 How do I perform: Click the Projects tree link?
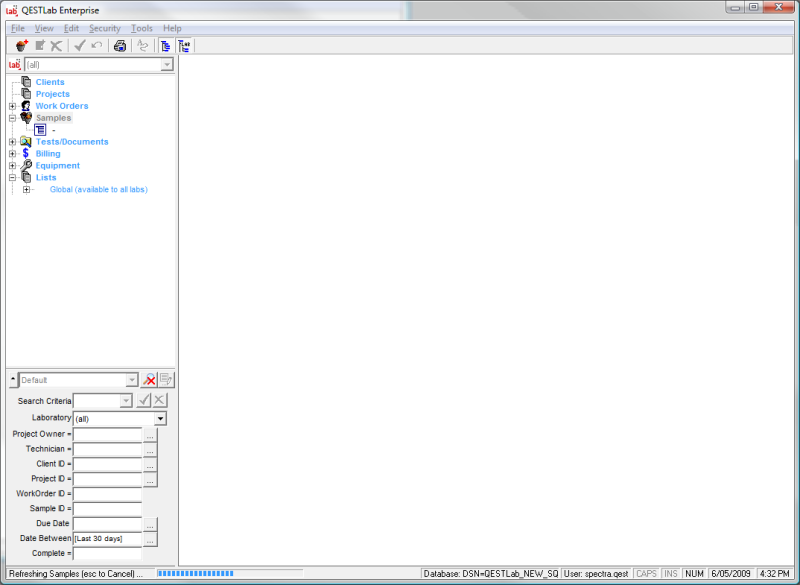pyautogui.click(x=52, y=93)
